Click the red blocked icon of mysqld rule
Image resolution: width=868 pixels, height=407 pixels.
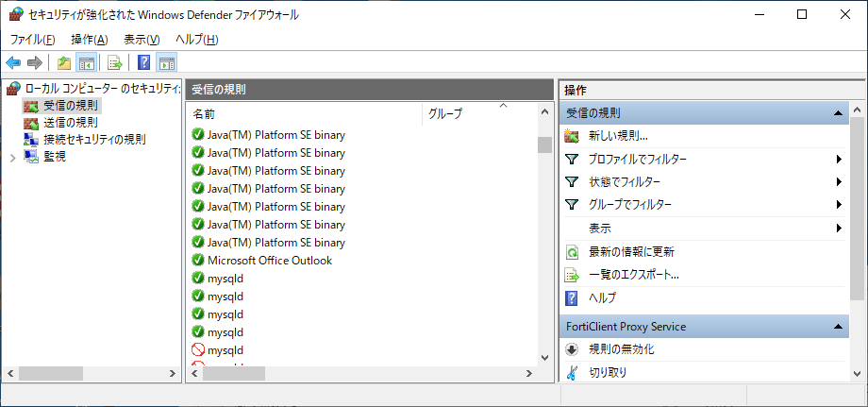[197, 350]
